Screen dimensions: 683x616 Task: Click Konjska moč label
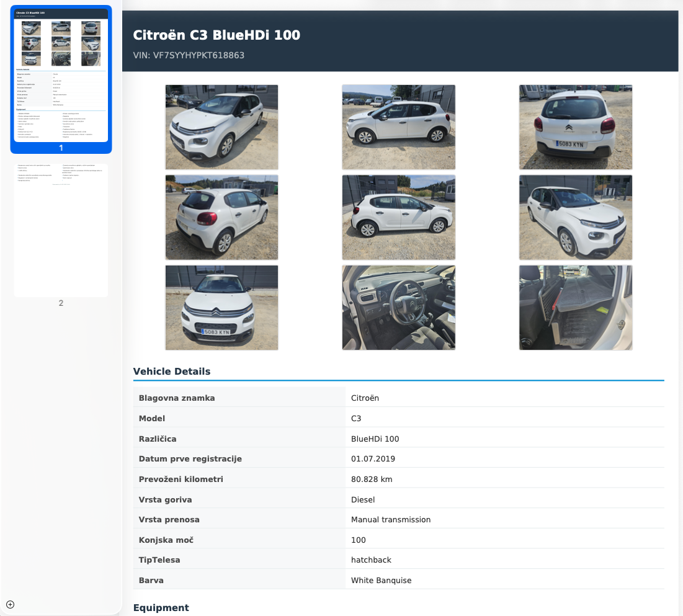point(166,540)
